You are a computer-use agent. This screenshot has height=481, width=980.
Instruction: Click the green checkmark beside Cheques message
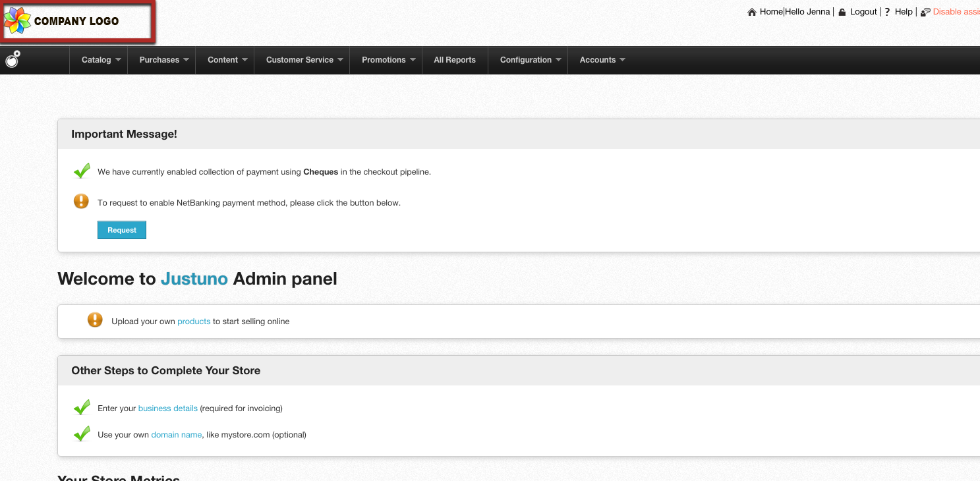82,171
